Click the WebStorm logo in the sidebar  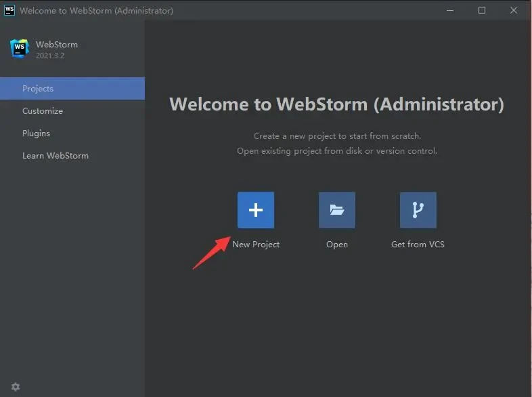(x=20, y=49)
